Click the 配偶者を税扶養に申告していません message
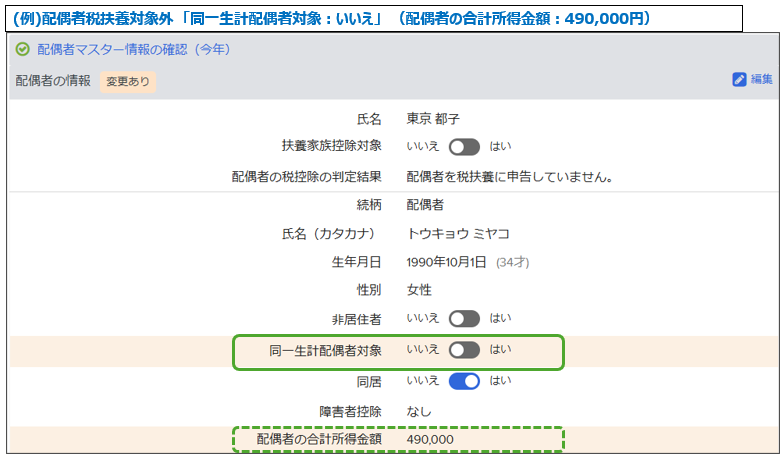Screen dimensions: 784x463 509,177
